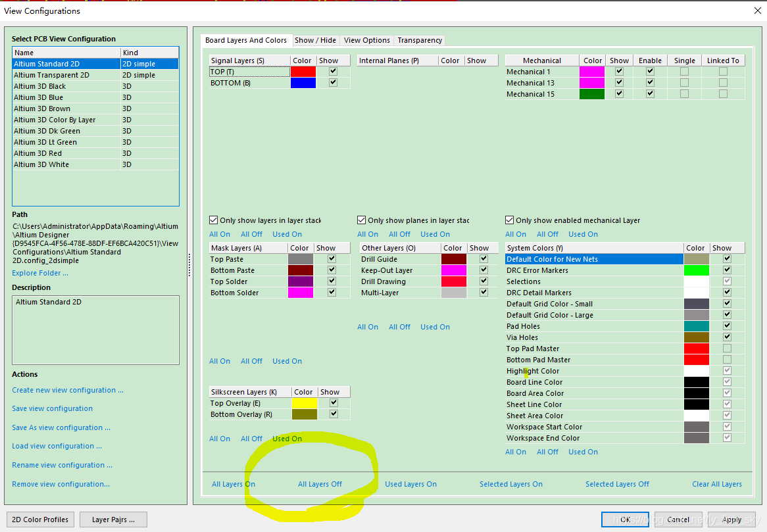Click All Layers Off link
This screenshot has height=532, width=767.
pos(320,484)
